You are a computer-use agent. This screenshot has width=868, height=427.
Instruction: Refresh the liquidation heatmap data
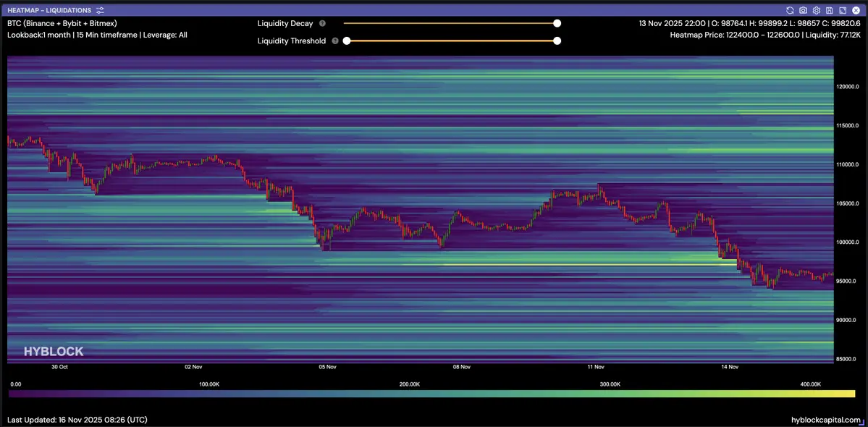coord(790,10)
